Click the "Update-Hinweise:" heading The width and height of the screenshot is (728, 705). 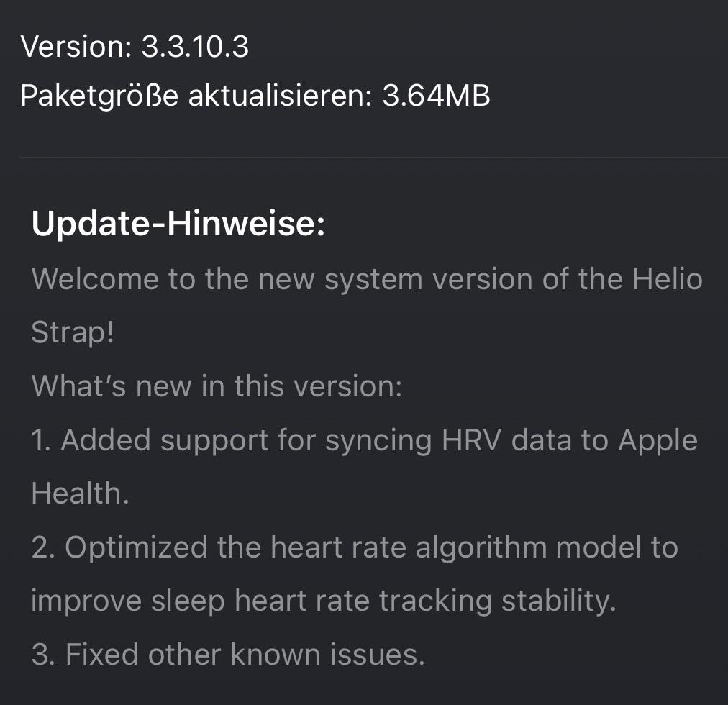pyautogui.click(x=178, y=224)
